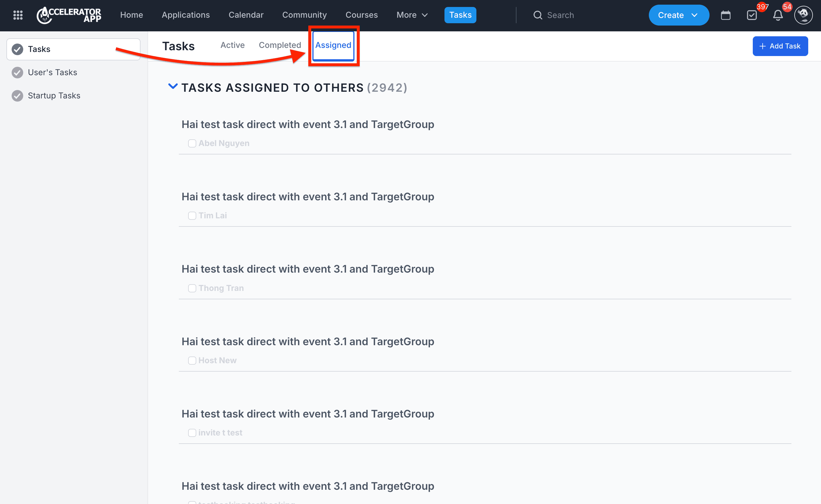Go to Home in the top navigation
Viewport: 821px width, 504px height.
(x=132, y=15)
